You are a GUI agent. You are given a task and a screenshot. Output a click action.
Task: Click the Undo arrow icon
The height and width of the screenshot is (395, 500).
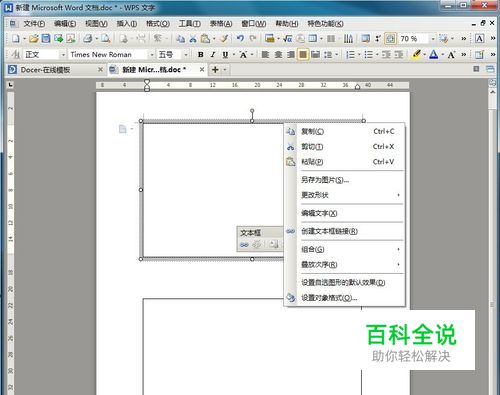tap(240, 39)
